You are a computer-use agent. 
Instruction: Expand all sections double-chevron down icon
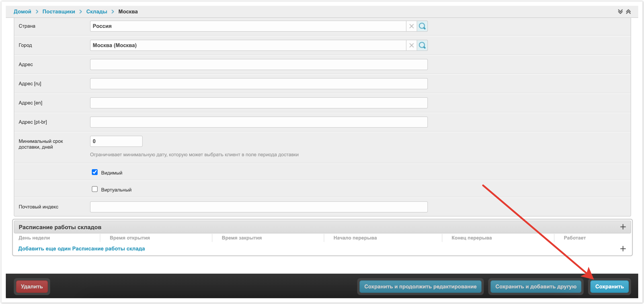click(x=620, y=12)
